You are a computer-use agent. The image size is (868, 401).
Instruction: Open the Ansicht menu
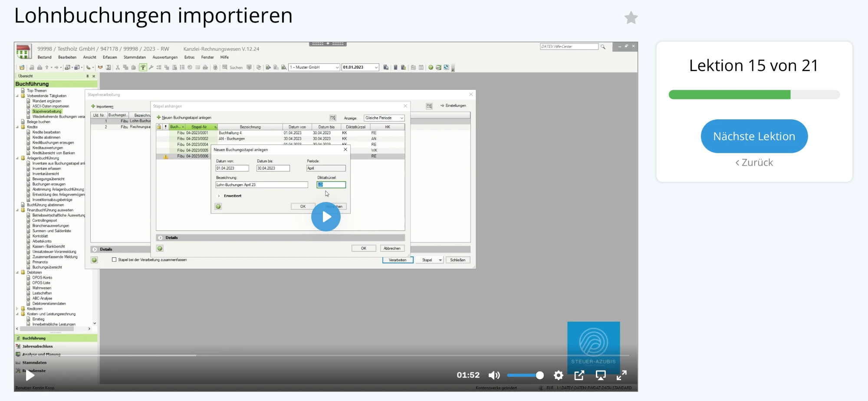tap(90, 57)
